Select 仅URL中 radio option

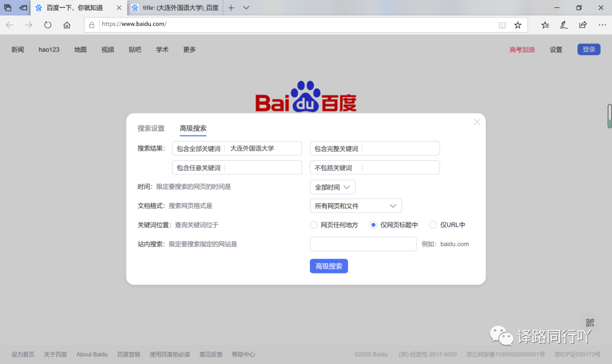(x=433, y=225)
